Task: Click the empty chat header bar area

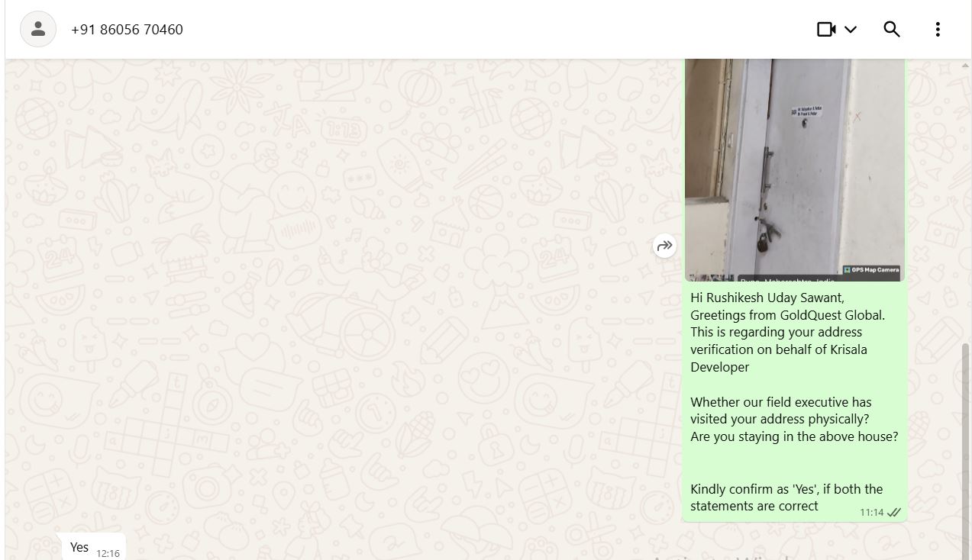Action: point(496,29)
